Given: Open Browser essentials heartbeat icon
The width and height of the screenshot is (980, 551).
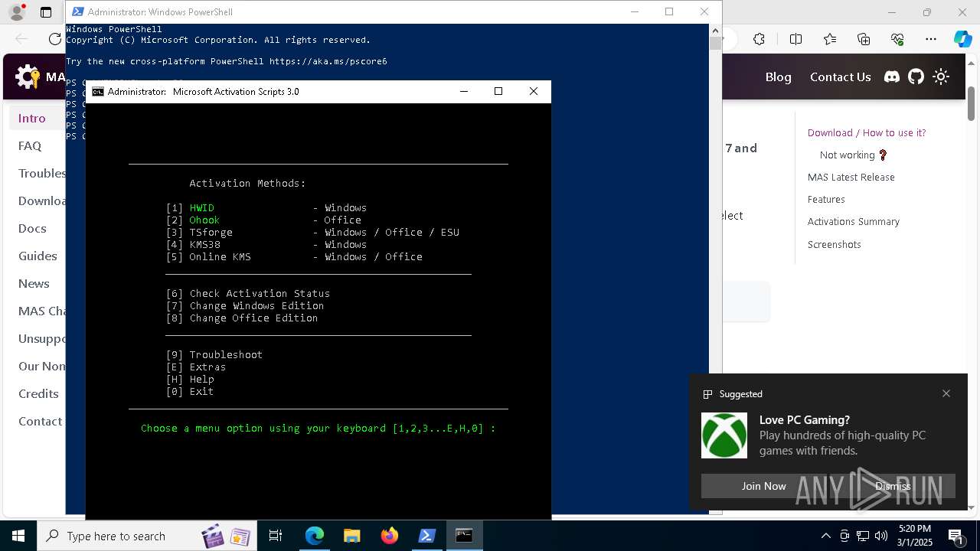Looking at the screenshot, I should (x=897, y=39).
